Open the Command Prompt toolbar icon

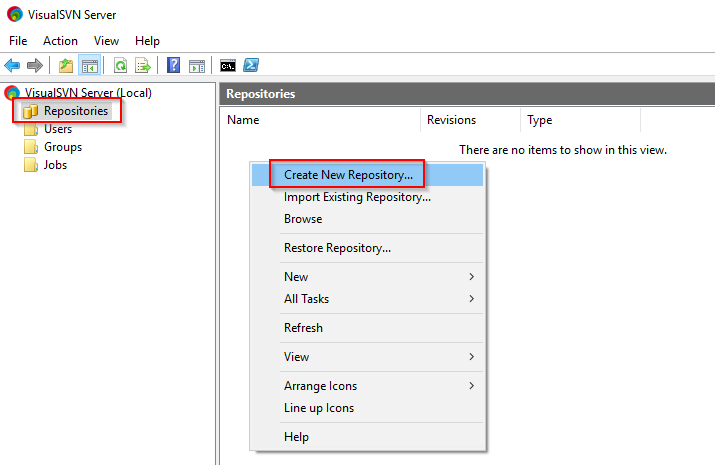coord(228,66)
